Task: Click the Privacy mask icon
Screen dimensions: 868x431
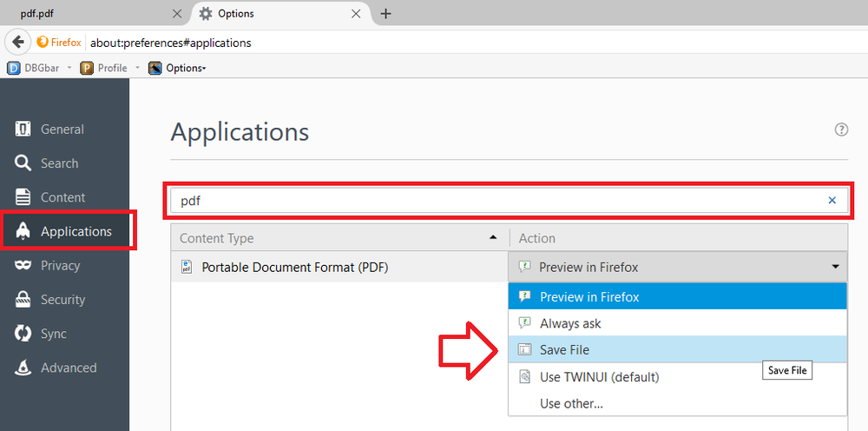Action: 23,266
